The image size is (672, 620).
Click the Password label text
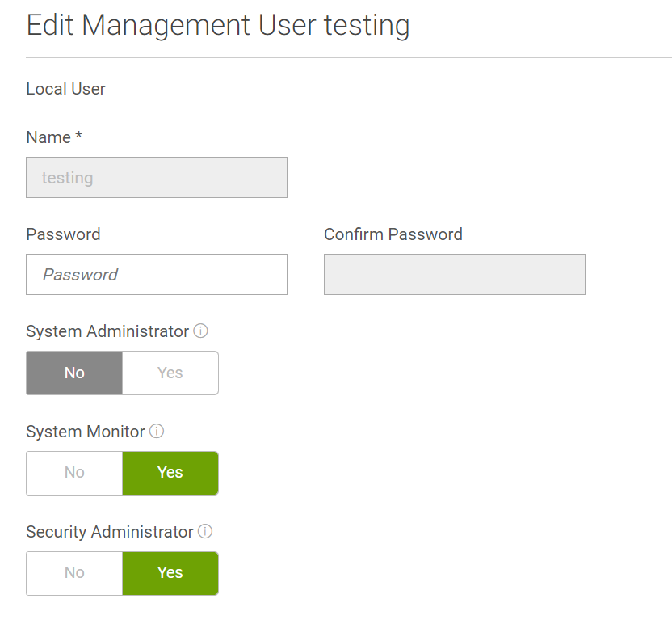tap(63, 234)
